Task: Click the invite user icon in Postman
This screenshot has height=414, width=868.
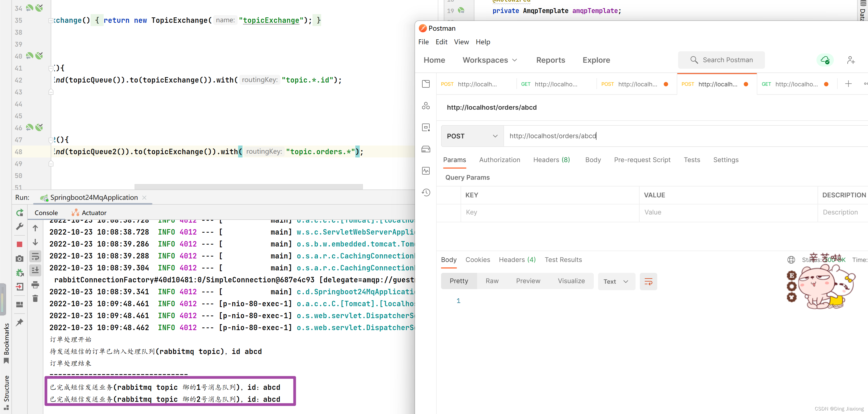Action: (851, 60)
